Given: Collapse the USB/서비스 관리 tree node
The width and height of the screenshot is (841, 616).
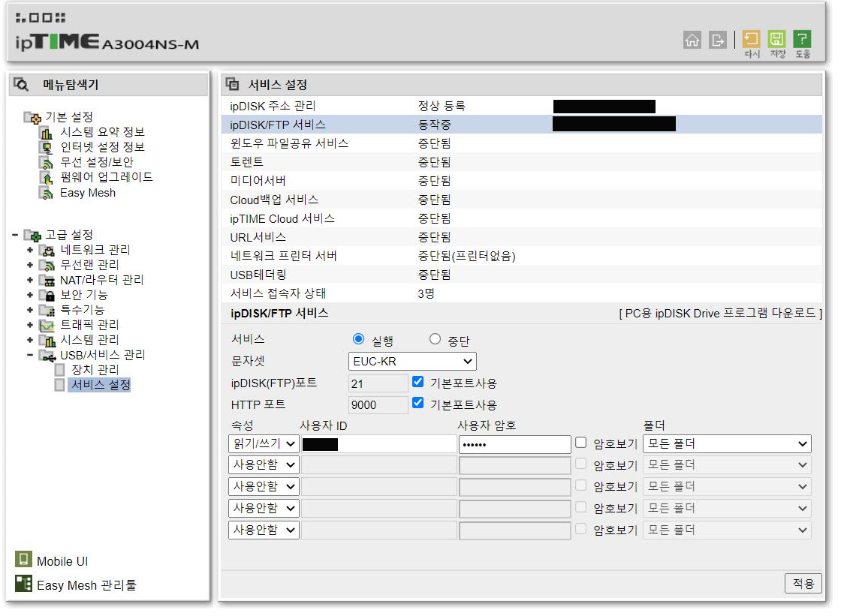Looking at the screenshot, I should pyautogui.click(x=30, y=355).
